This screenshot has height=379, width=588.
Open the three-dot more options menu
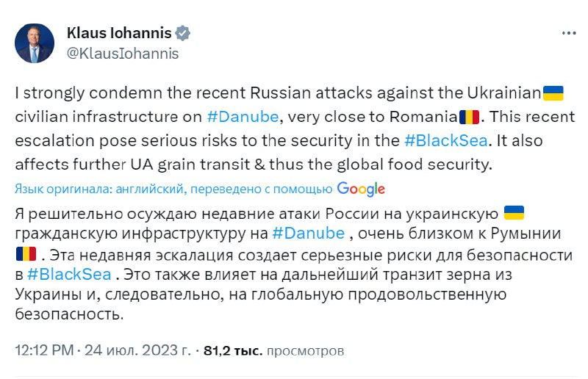(x=568, y=34)
